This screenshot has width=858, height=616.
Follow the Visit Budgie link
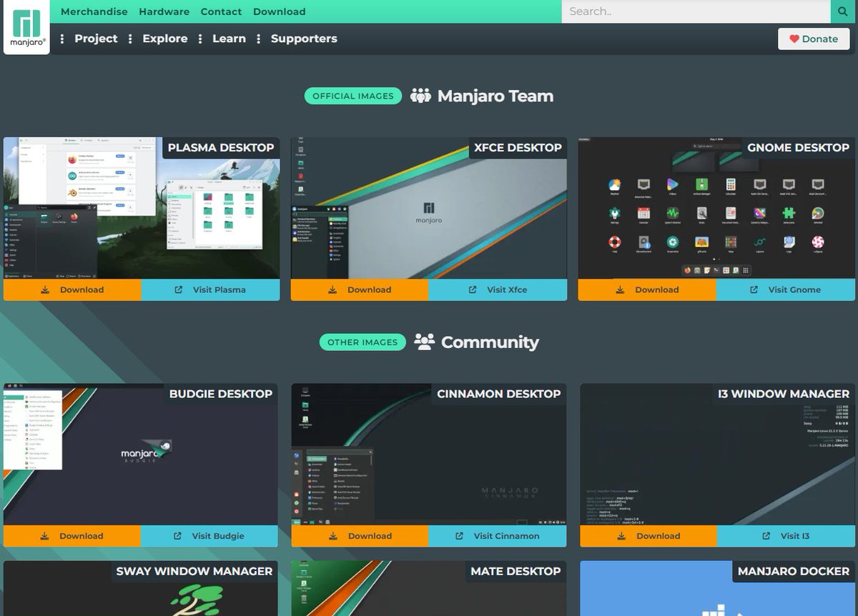[209, 536]
